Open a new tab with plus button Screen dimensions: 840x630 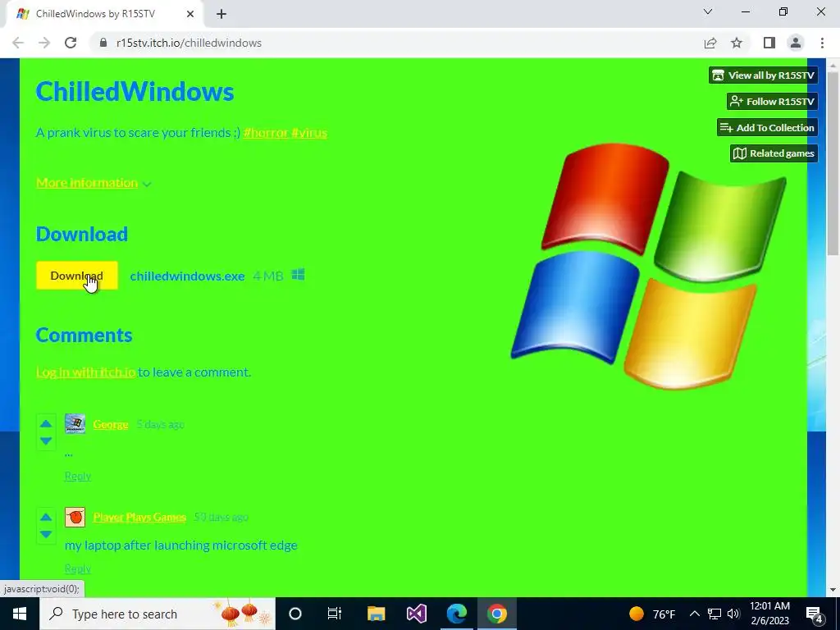point(221,15)
